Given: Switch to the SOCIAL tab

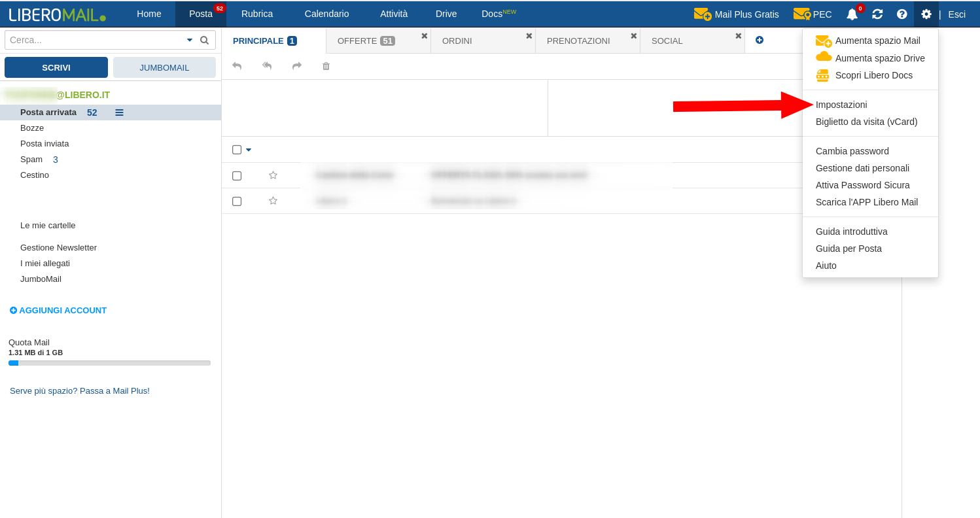Looking at the screenshot, I should click(x=692, y=41).
